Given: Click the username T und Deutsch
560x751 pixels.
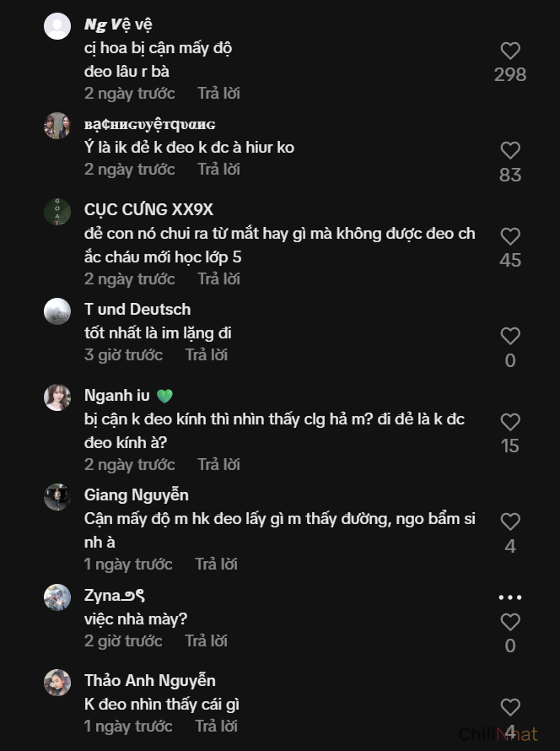Looking at the screenshot, I should [137, 310].
